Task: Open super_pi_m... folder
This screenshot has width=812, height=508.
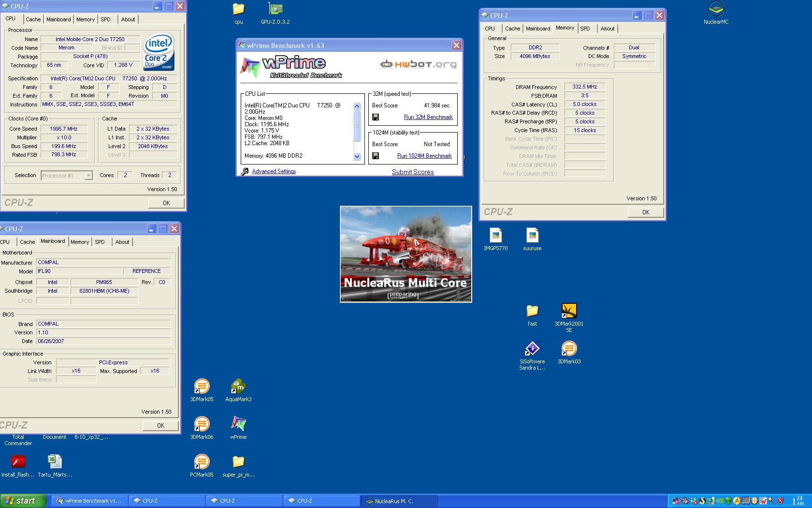Action: point(238,466)
